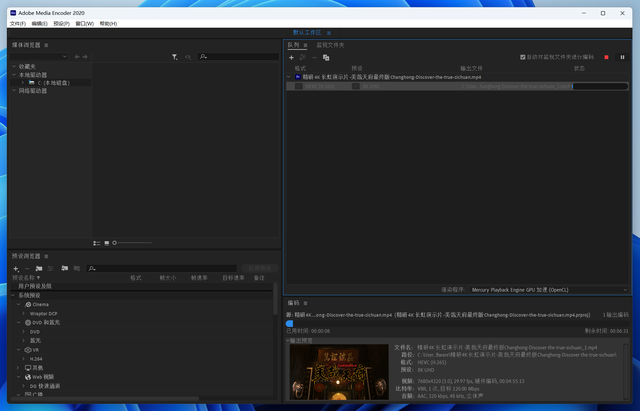Select the 用户预设及组 row

pos(141,286)
